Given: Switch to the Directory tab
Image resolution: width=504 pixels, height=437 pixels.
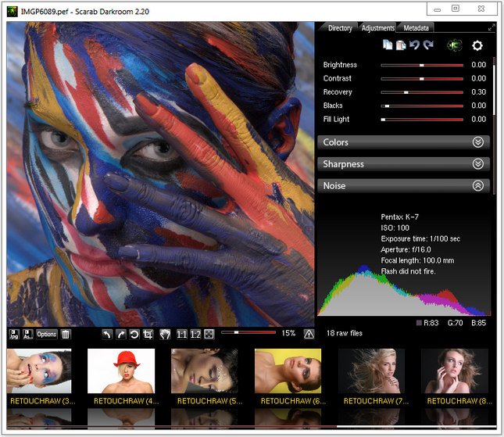Looking at the screenshot, I should pos(340,28).
